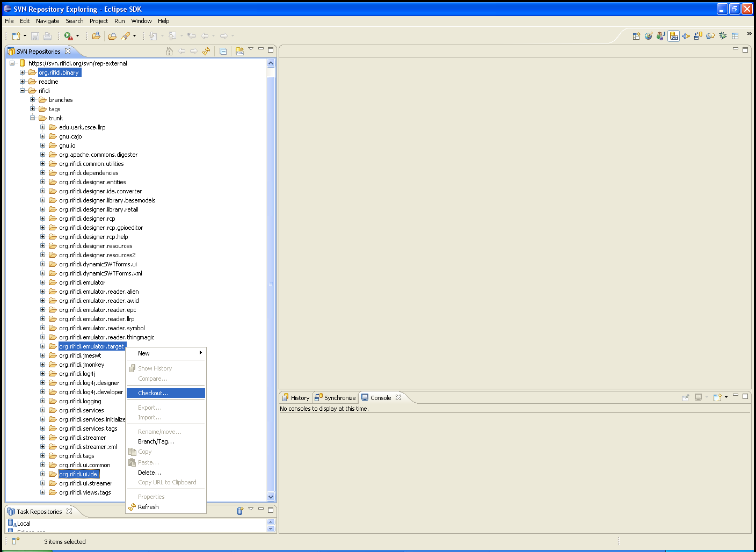
Task: Select the readme folder item
Action: tap(48, 82)
